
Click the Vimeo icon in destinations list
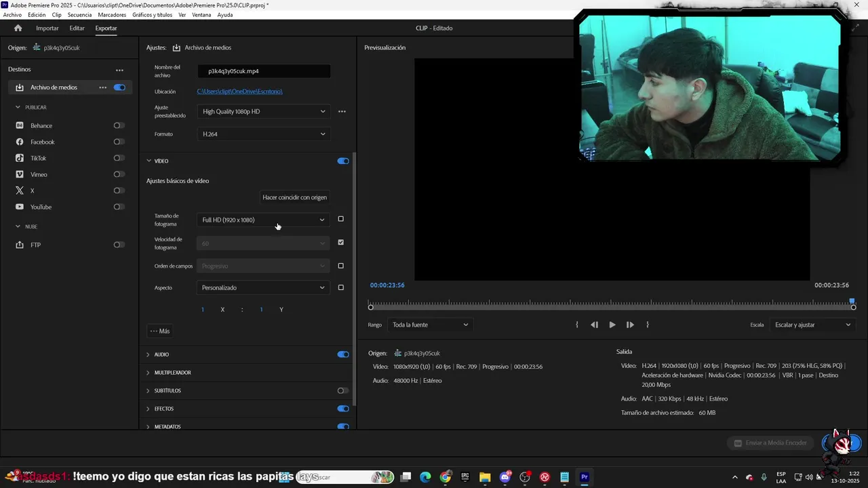pyautogui.click(x=20, y=174)
